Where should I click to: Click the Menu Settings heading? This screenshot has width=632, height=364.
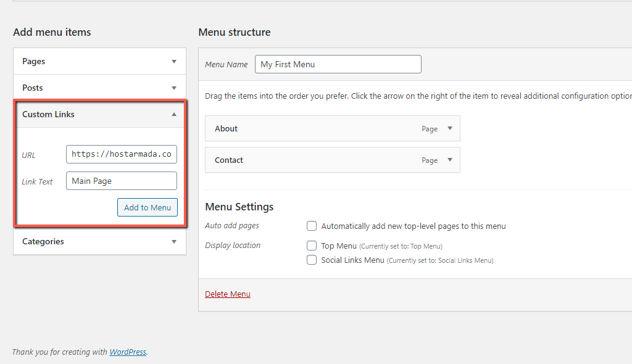click(x=239, y=207)
